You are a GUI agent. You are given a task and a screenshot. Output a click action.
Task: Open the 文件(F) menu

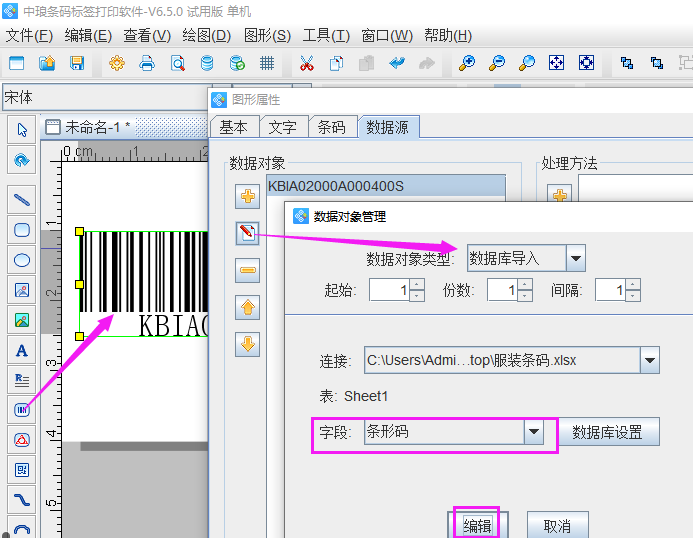point(29,35)
